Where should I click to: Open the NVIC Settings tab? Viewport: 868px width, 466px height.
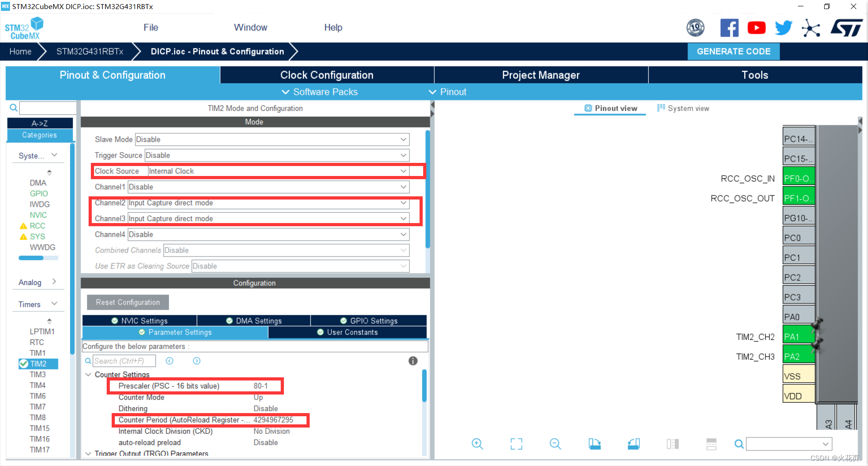(x=139, y=321)
